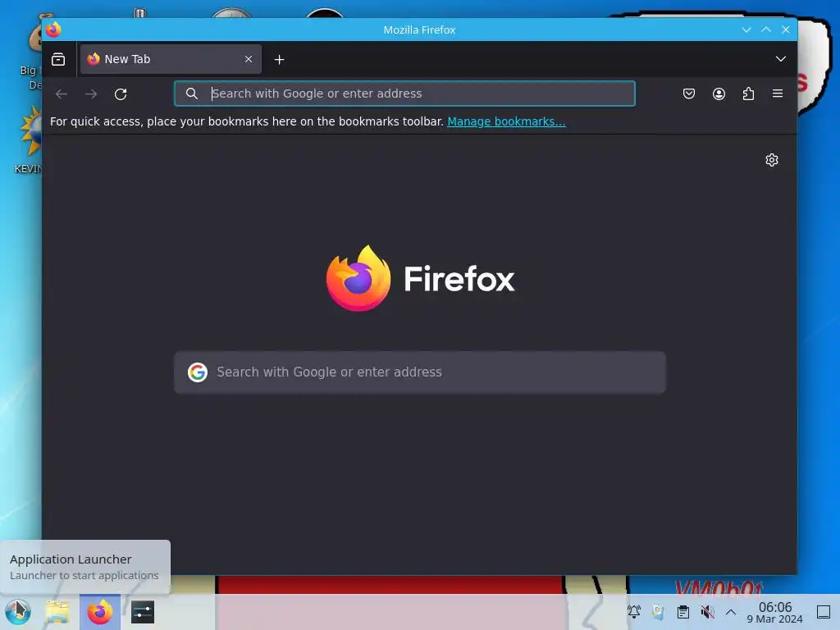Open Firefox View from the tab bar
This screenshot has width=840, height=630.
click(x=58, y=59)
